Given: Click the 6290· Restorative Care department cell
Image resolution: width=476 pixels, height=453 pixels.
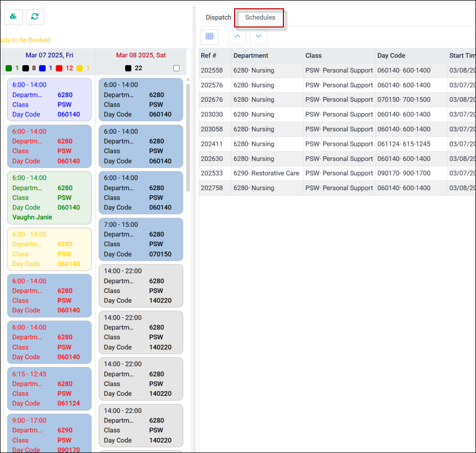Looking at the screenshot, I should coord(266,174).
